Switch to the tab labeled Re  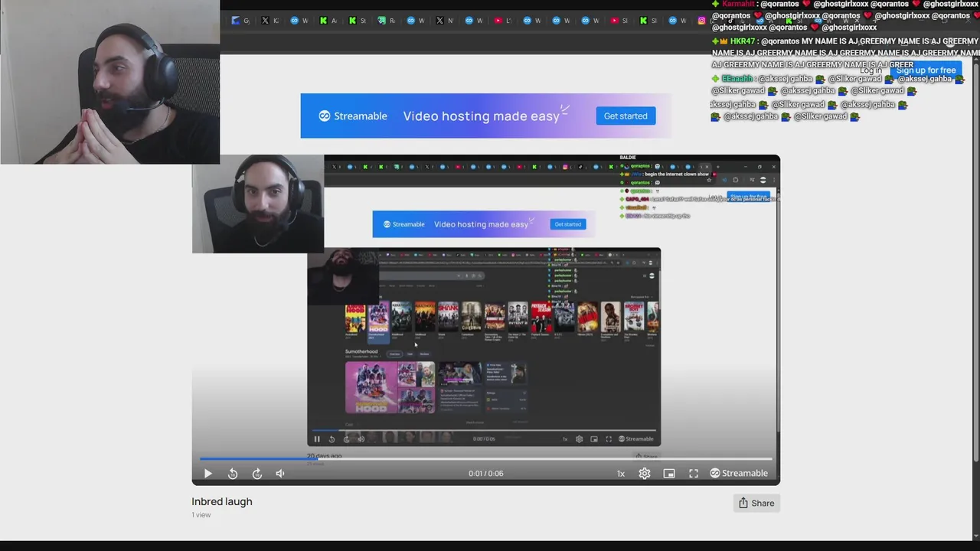387,21
